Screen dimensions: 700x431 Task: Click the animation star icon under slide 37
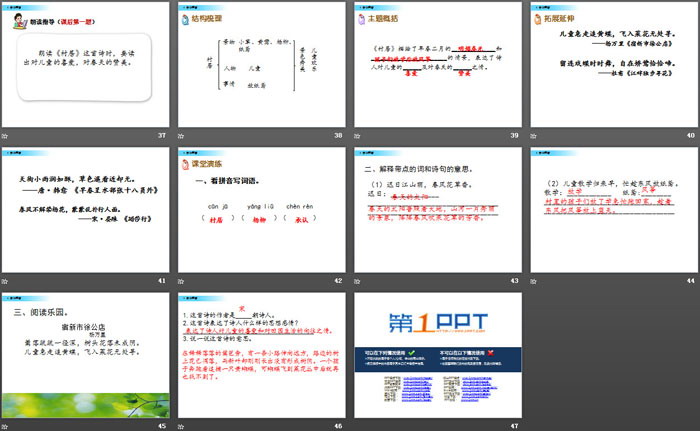tap(9, 134)
